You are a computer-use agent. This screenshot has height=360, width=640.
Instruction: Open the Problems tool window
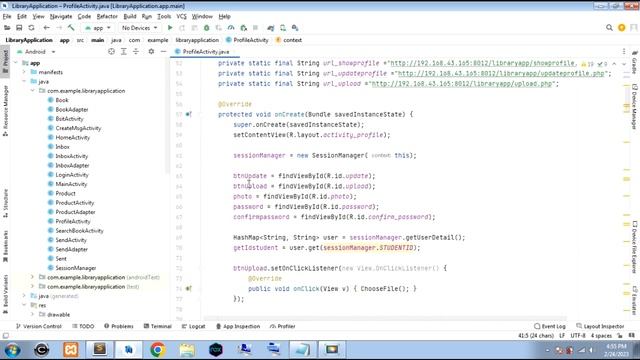point(119,326)
